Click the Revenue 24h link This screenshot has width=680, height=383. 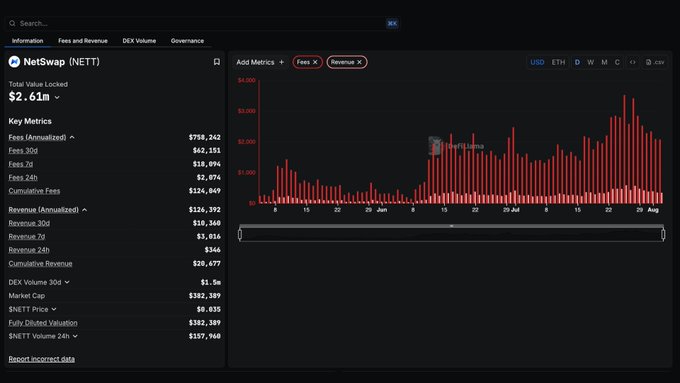(29, 250)
